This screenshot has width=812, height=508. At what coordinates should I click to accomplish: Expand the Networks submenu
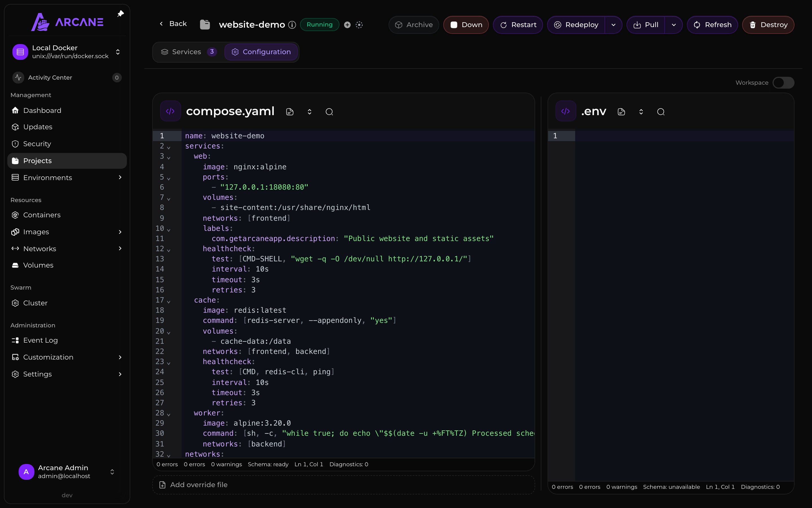coord(120,249)
